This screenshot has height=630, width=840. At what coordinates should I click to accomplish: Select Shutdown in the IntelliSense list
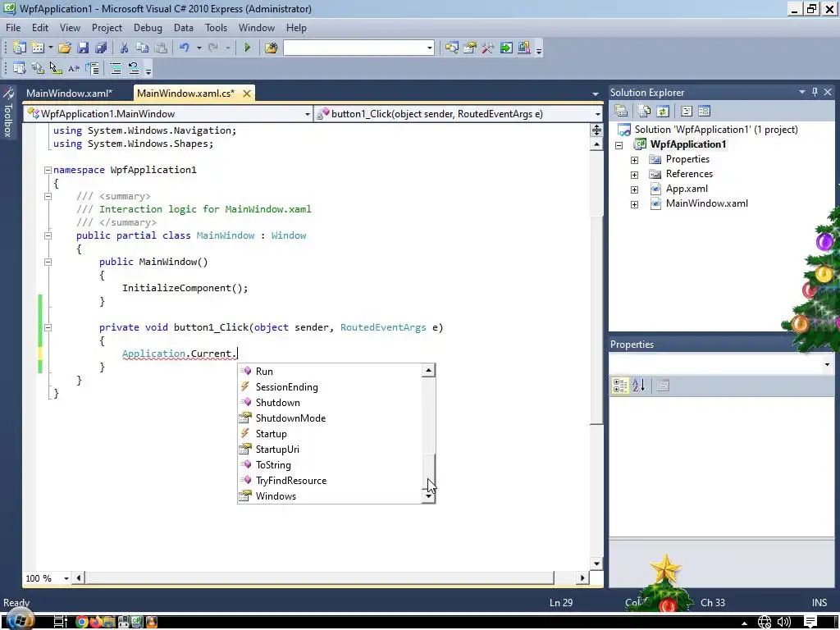click(277, 402)
